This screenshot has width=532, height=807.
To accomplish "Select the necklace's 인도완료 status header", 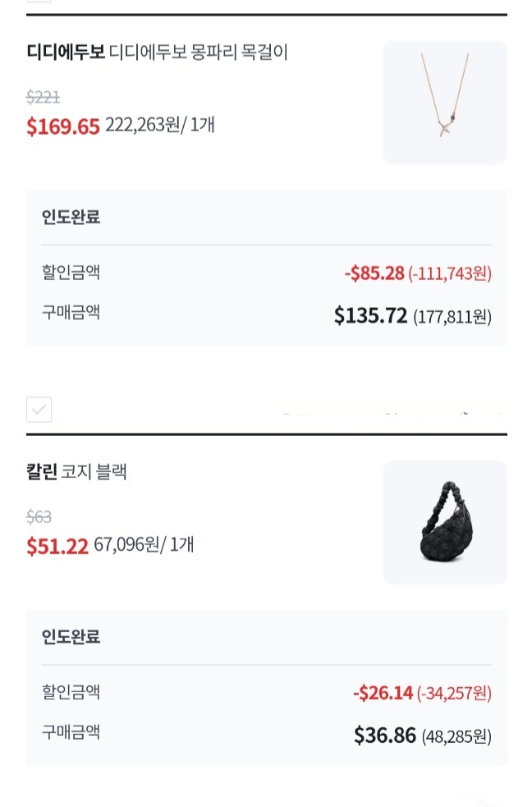I will click(x=71, y=218).
